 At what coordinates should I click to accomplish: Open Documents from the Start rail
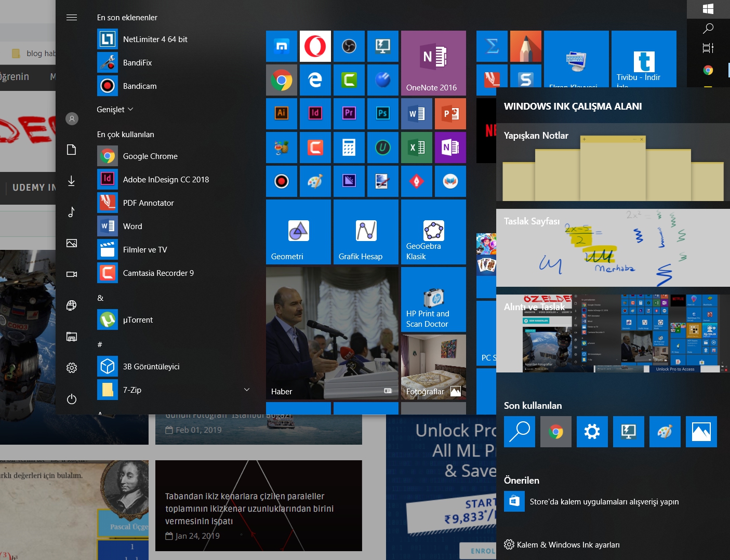(x=72, y=150)
